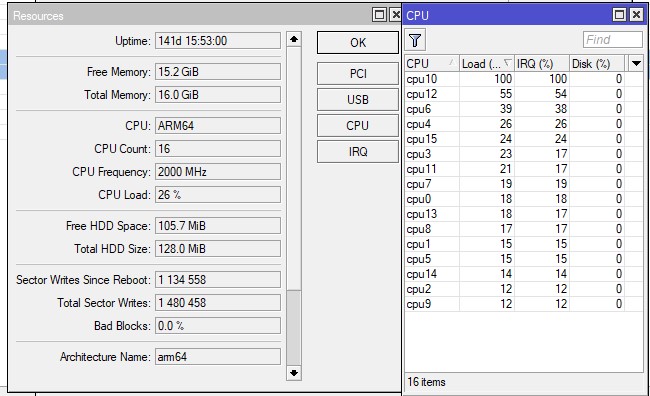Select the cpu4 row
The image size is (650, 396).
(x=524, y=124)
